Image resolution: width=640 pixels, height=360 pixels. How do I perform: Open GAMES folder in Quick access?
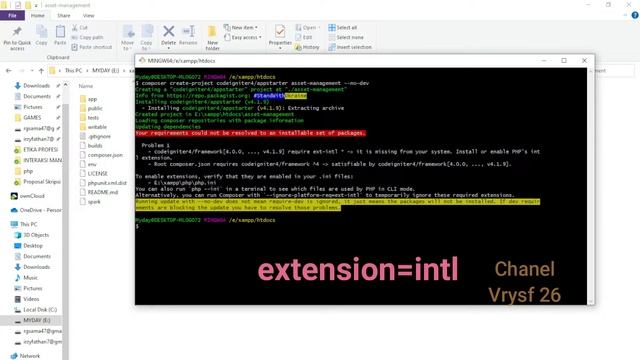click(32, 118)
